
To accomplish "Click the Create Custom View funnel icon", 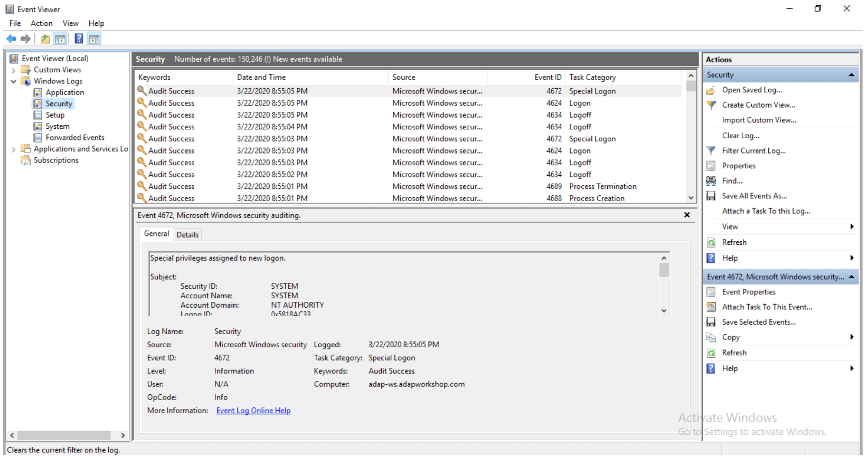I will pos(711,105).
